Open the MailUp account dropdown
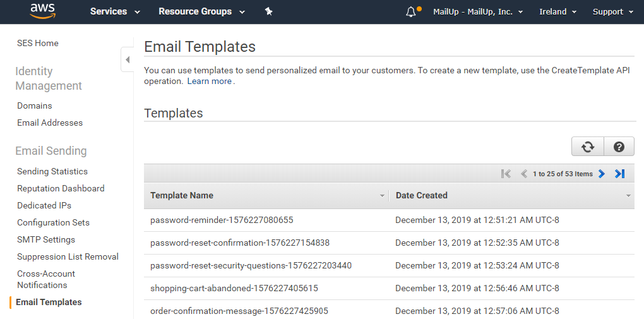The width and height of the screenshot is (644, 319). pos(478,12)
